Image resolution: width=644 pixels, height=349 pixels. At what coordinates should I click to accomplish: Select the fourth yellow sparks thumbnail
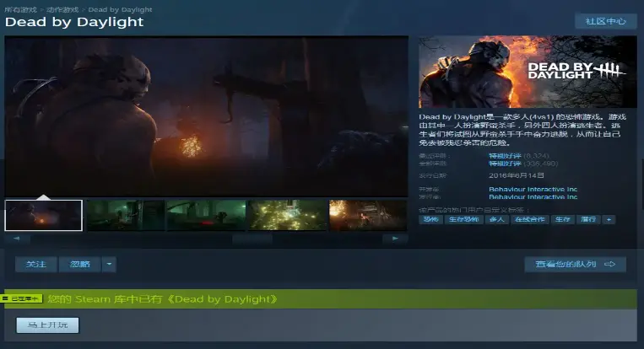click(288, 215)
